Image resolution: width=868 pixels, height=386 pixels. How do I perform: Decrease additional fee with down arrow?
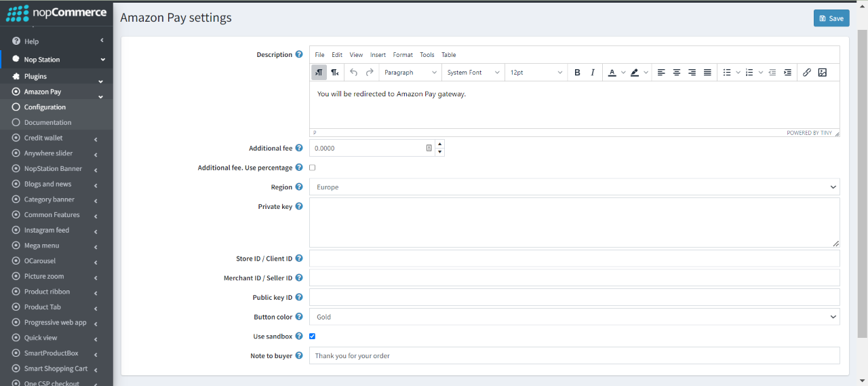[x=439, y=152]
